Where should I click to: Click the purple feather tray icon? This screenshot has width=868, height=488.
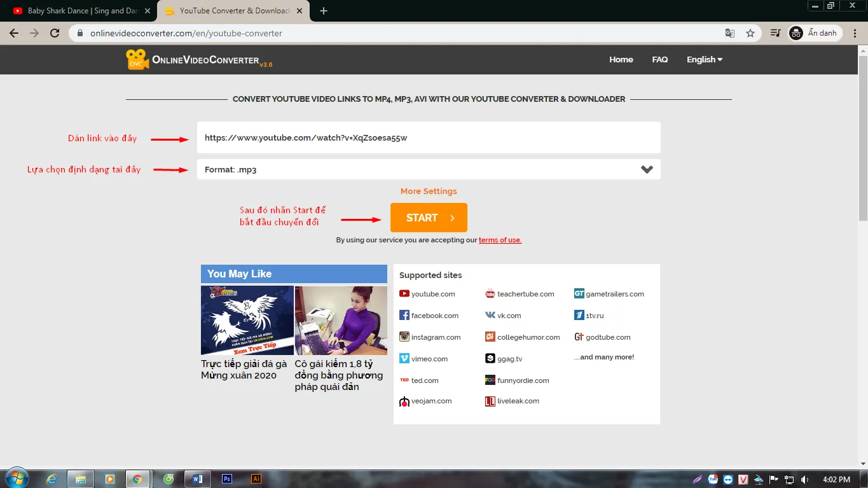click(698, 480)
